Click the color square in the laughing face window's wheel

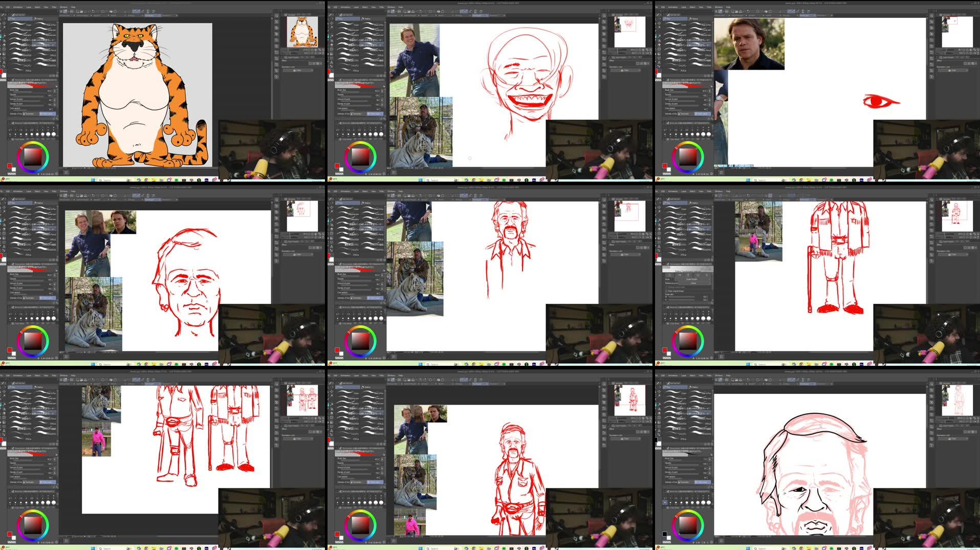tap(360, 157)
